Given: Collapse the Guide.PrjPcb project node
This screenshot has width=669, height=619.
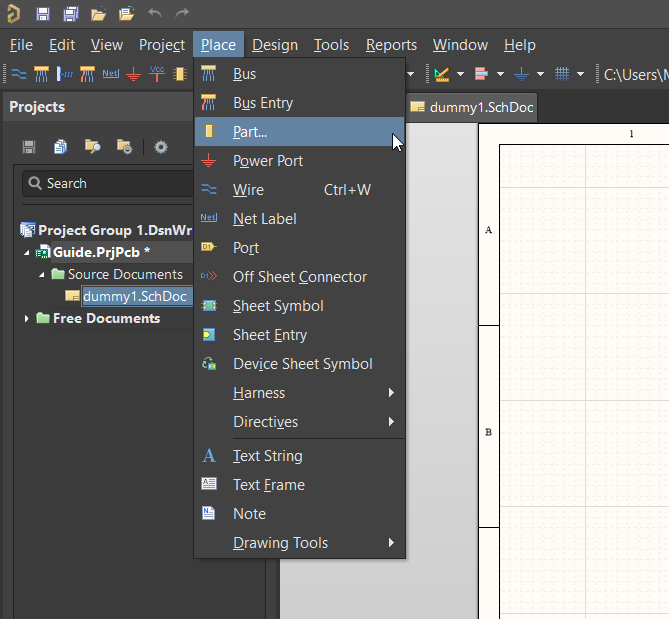Looking at the screenshot, I should (27, 252).
